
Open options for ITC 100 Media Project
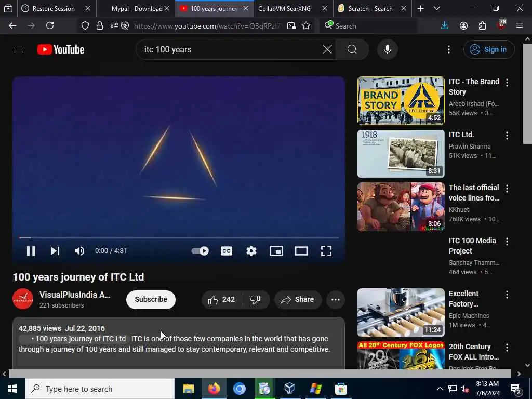(507, 241)
